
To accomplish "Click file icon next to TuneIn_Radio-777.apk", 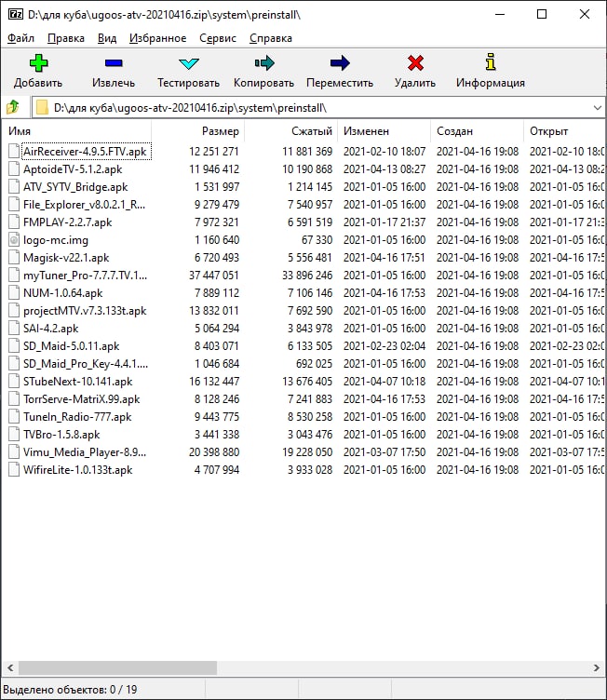I will click(14, 416).
